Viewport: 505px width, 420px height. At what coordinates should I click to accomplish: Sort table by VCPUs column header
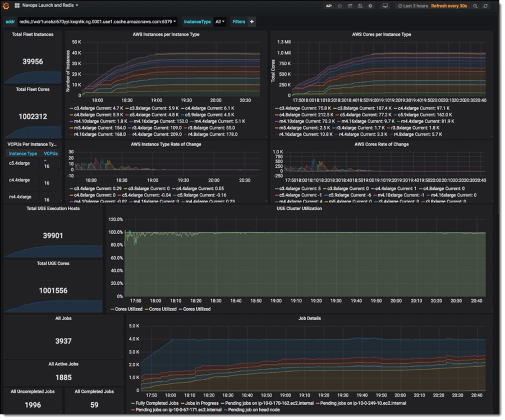point(50,153)
